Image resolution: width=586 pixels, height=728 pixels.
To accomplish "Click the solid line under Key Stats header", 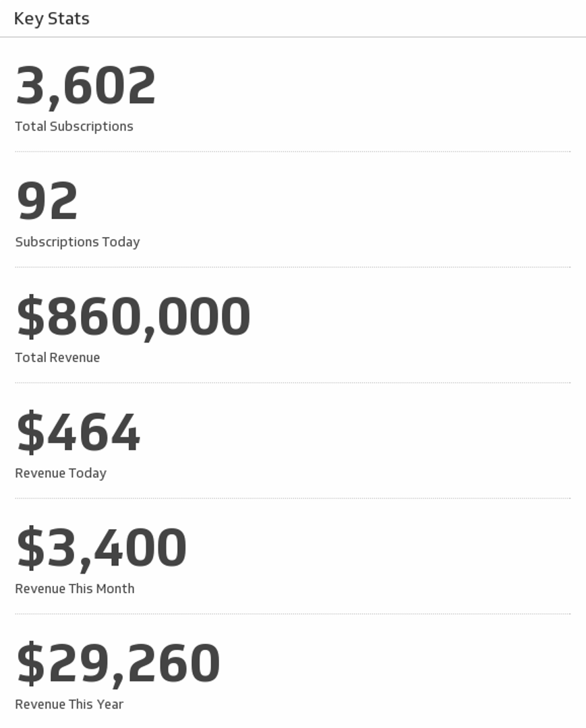I will 293,37.
